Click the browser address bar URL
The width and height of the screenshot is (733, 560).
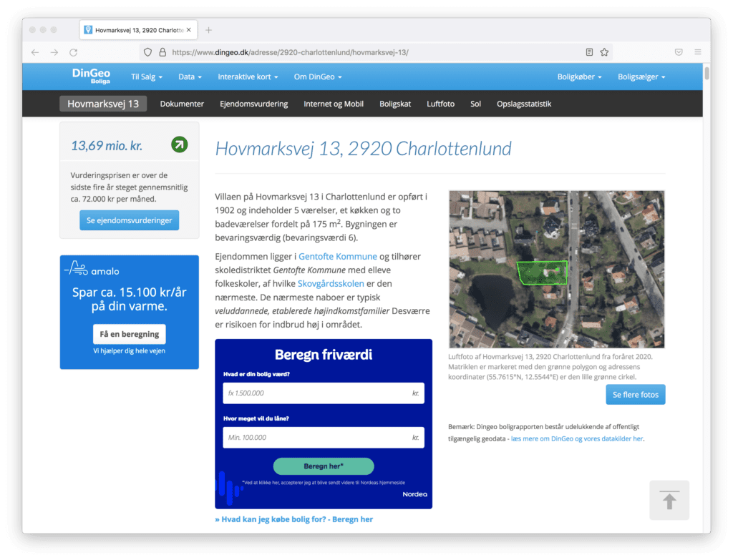(x=290, y=52)
